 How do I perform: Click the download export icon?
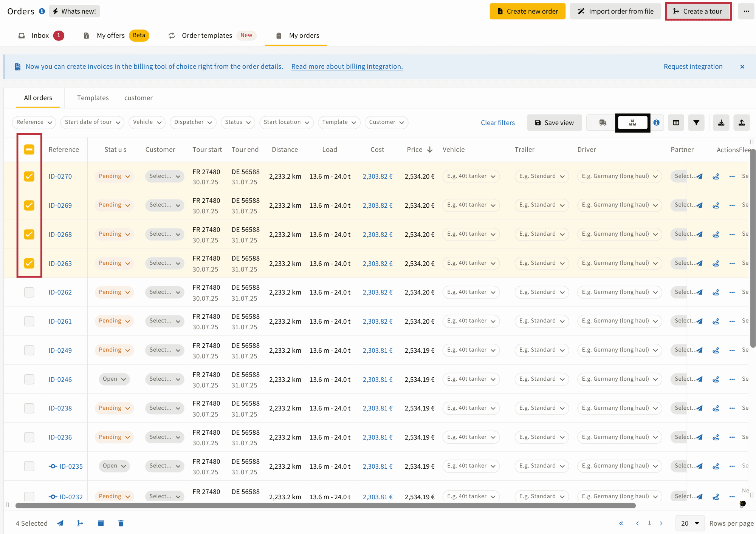tap(721, 123)
